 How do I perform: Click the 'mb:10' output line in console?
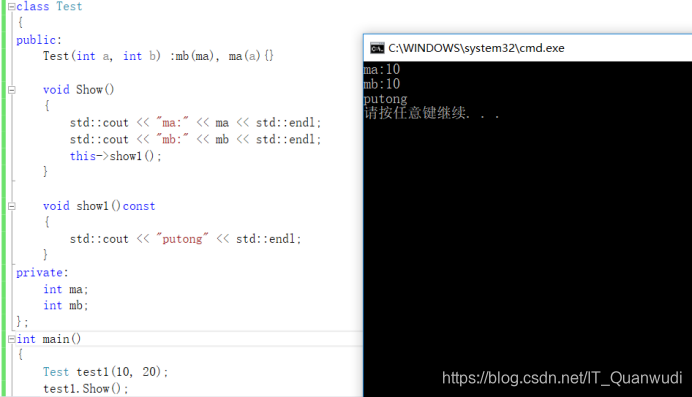[382, 84]
